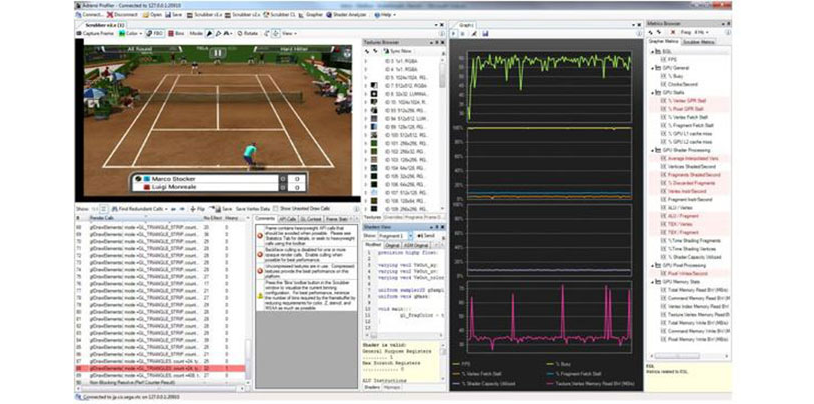Image resolution: width=814 pixels, height=404 pixels.
Task: Click Sync Now in Textures Browser
Action: point(398,51)
